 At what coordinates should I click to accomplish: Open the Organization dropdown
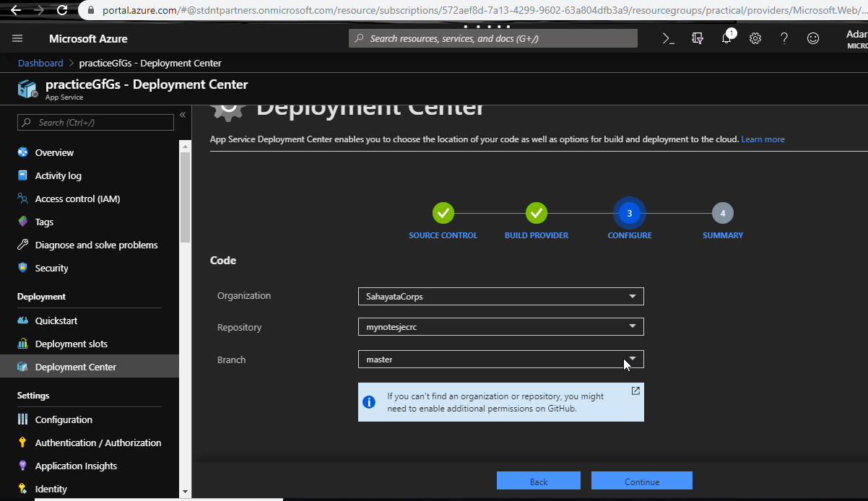pos(500,296)
